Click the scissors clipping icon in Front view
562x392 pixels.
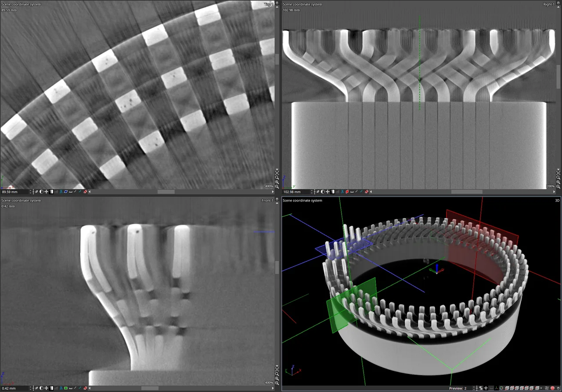60,388
